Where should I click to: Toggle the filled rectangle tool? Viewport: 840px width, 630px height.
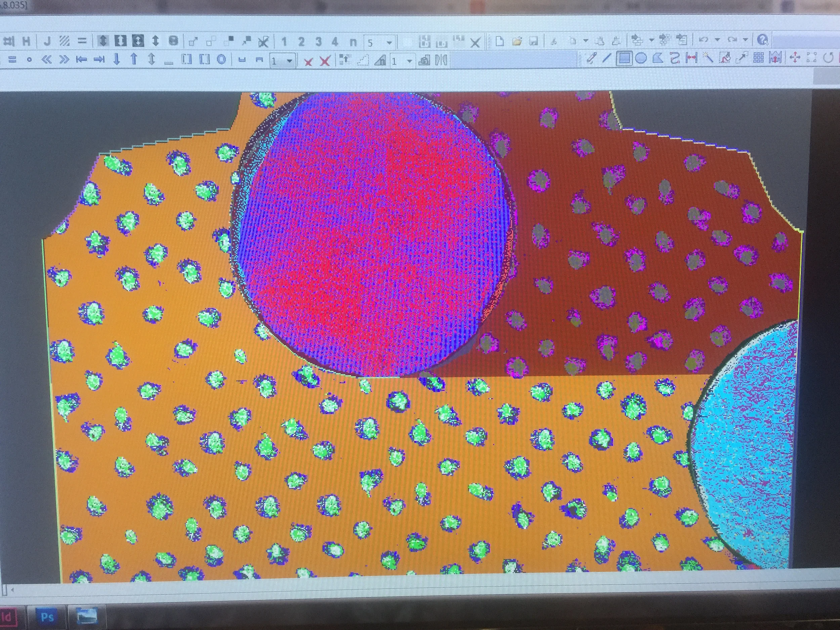624,58
